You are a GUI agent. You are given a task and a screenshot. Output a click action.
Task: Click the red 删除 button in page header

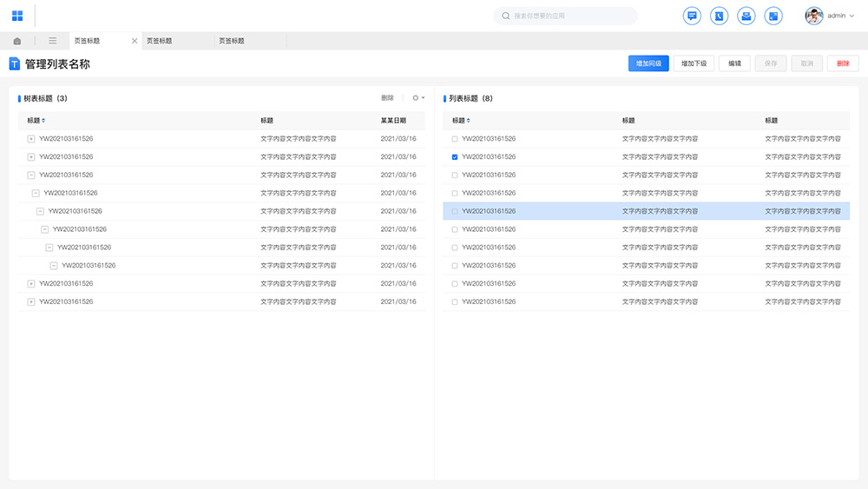843,63
